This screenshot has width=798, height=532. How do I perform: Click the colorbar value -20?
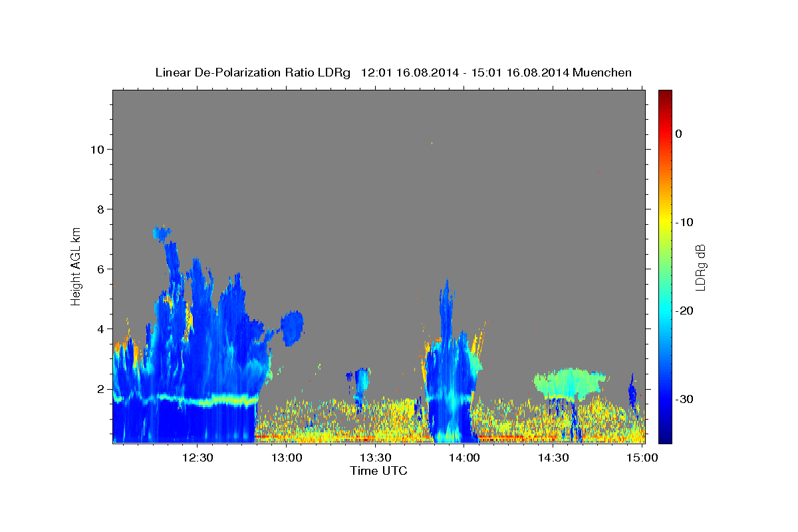684,311
